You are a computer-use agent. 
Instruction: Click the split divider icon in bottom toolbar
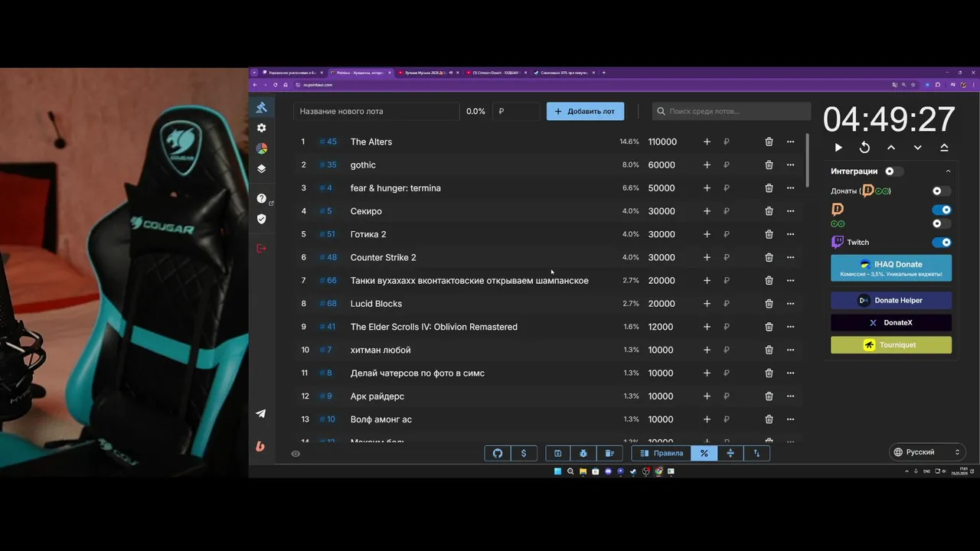[x=730, y=453]
